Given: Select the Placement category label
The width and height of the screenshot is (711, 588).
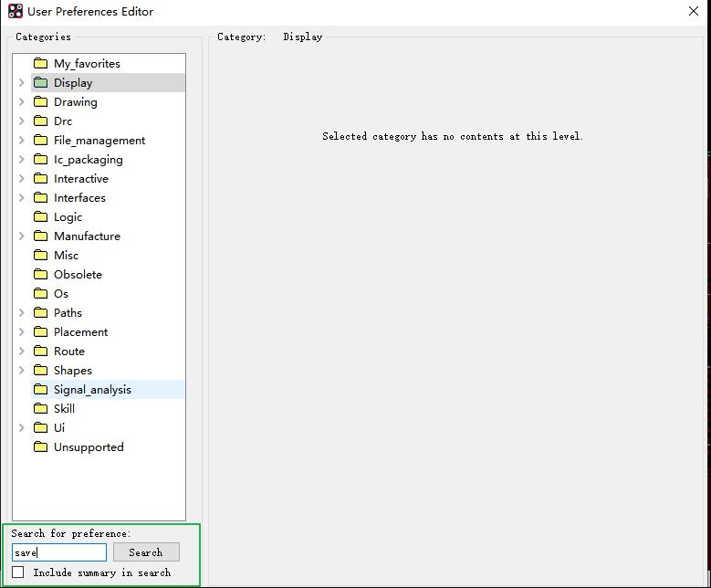Looking at the screenshot, I should 80,332.
